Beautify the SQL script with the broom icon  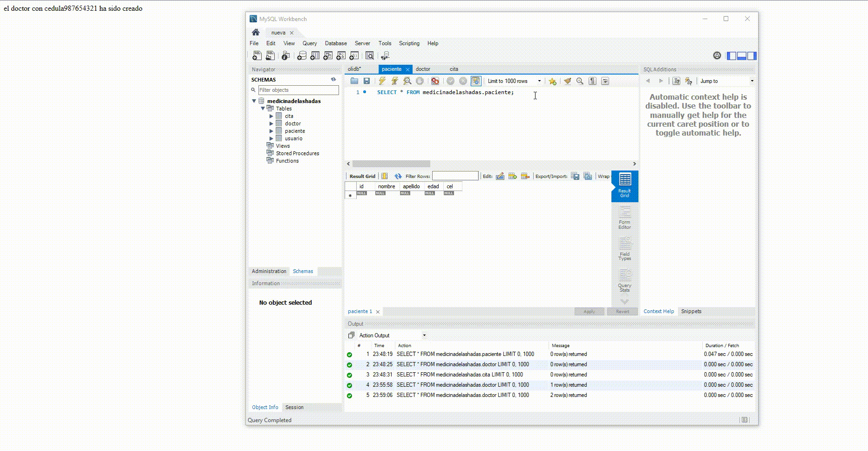point(568,81)
